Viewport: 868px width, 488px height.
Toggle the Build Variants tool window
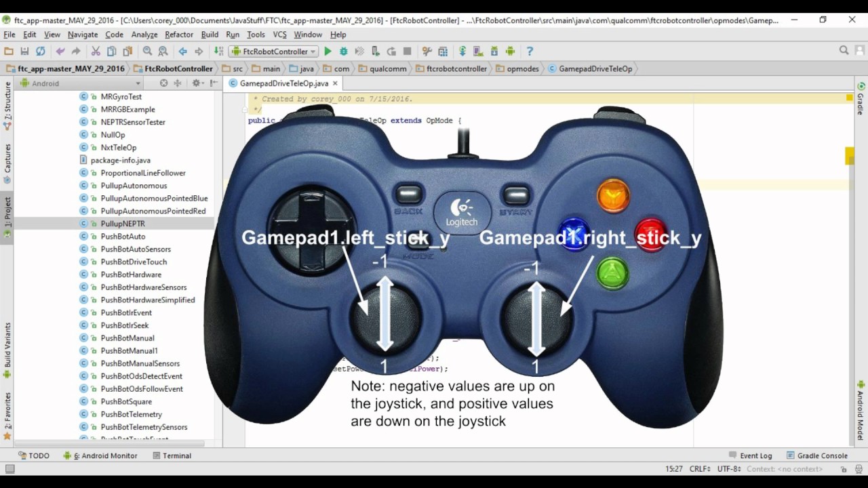pos(7,349)
